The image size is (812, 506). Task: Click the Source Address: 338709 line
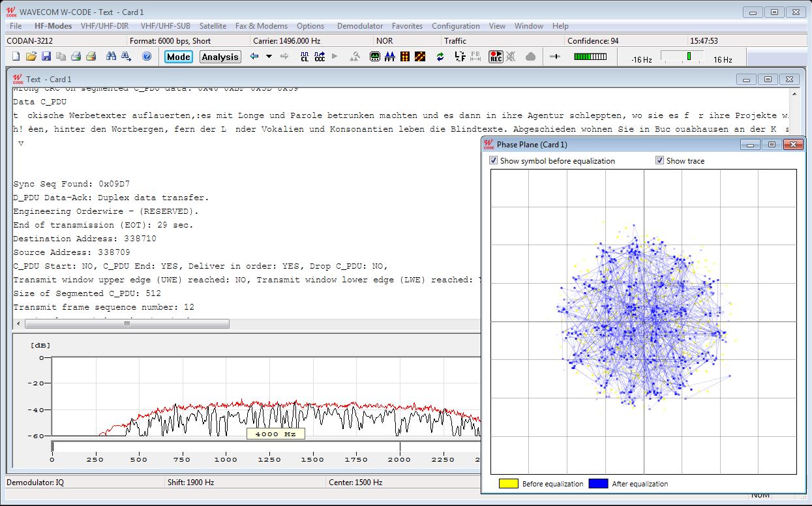[x=72, y=252]
